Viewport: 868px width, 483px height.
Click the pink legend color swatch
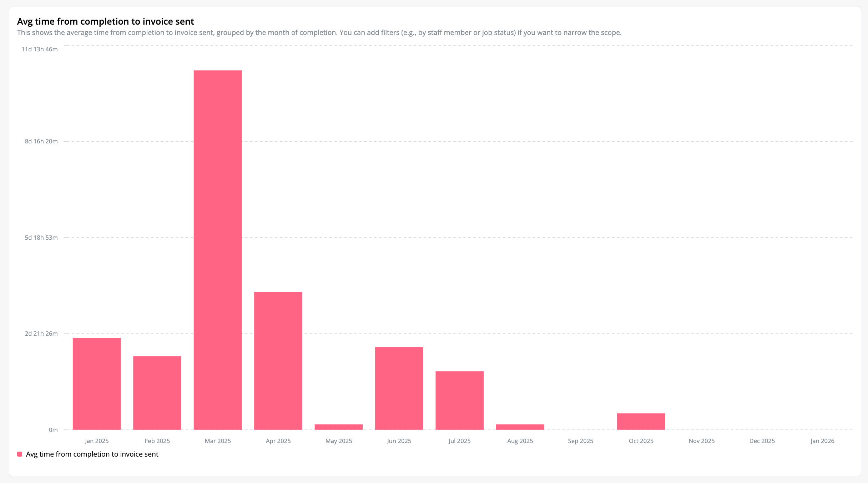click(x=20, y=454)
